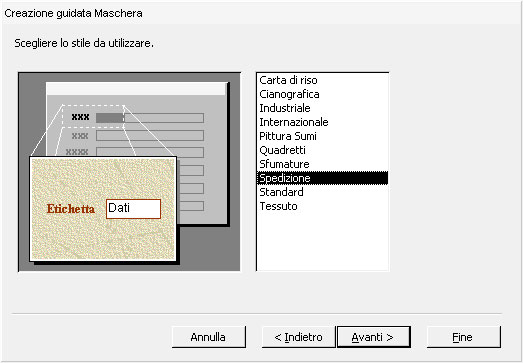Click the Etichetta label in the preview
523x363 pixels.
pos(71,209)
